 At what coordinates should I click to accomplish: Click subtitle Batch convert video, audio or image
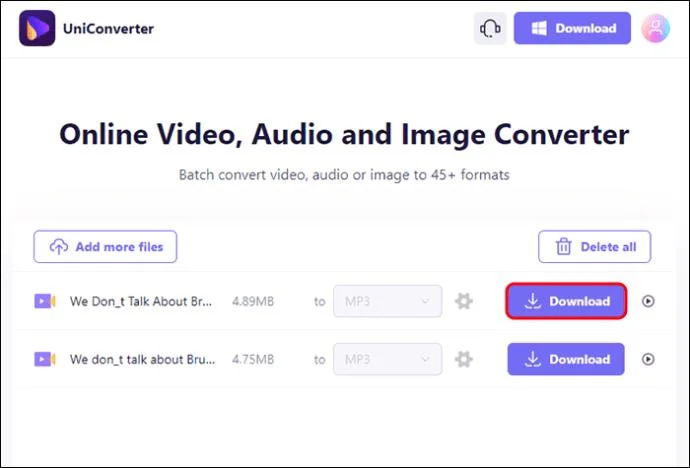[x=344, y=175]
